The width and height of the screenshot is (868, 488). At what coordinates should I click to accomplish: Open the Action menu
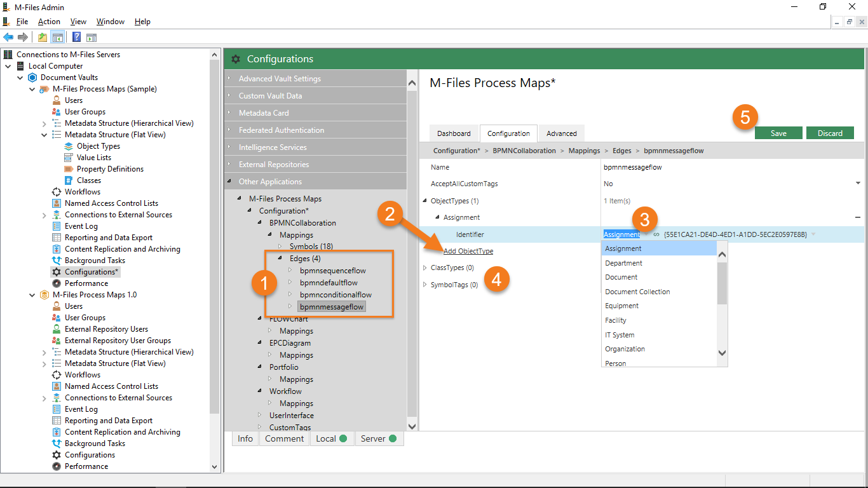[x=49, y=22]
